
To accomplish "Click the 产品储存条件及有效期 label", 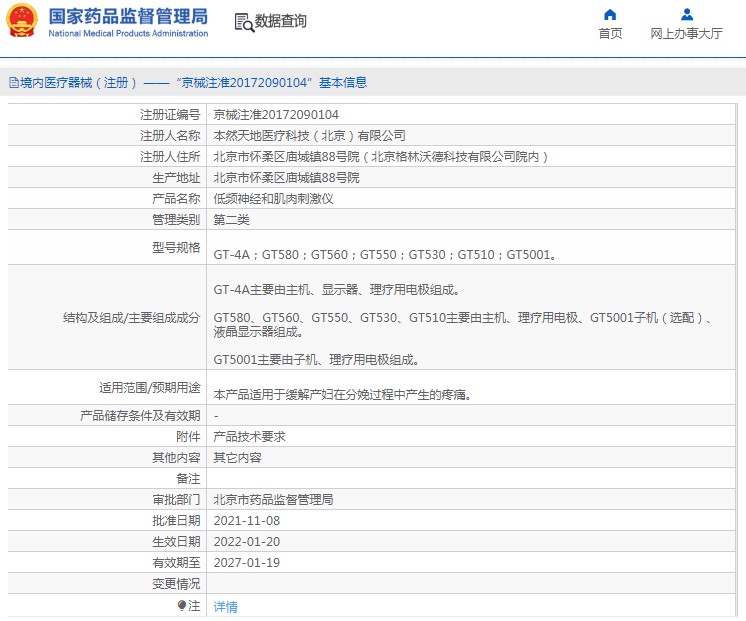I will (x=140, y=415).
